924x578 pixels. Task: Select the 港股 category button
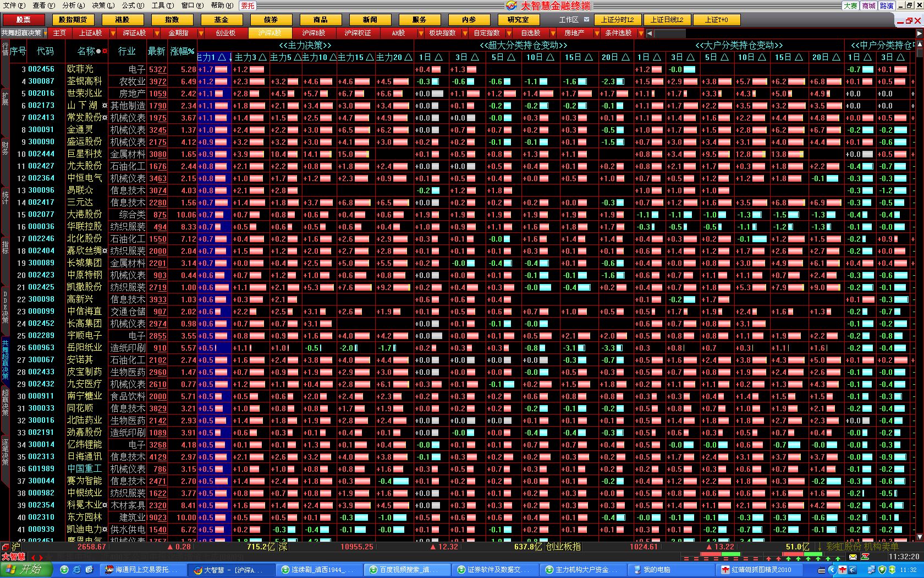[122, 20]
